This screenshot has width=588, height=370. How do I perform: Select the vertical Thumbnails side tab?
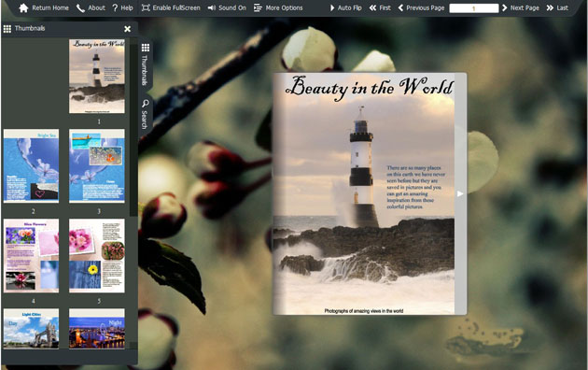[145, 64]
